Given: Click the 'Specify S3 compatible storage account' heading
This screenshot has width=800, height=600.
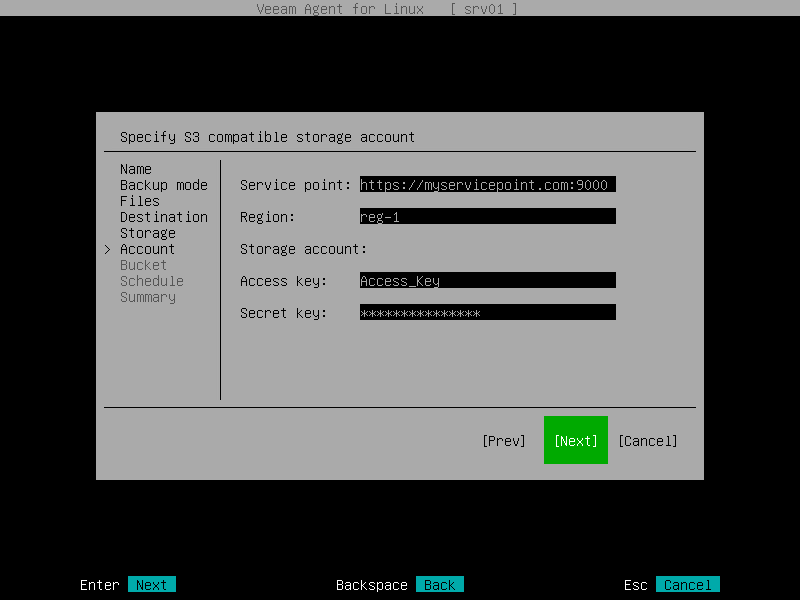Looking at the screenshot, I should (267, 137).
